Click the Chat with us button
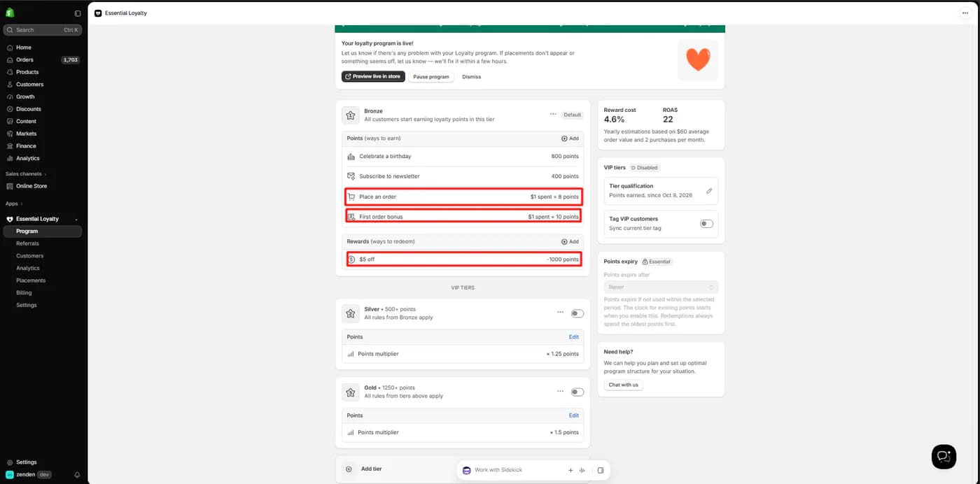 [x=623, y=385]
